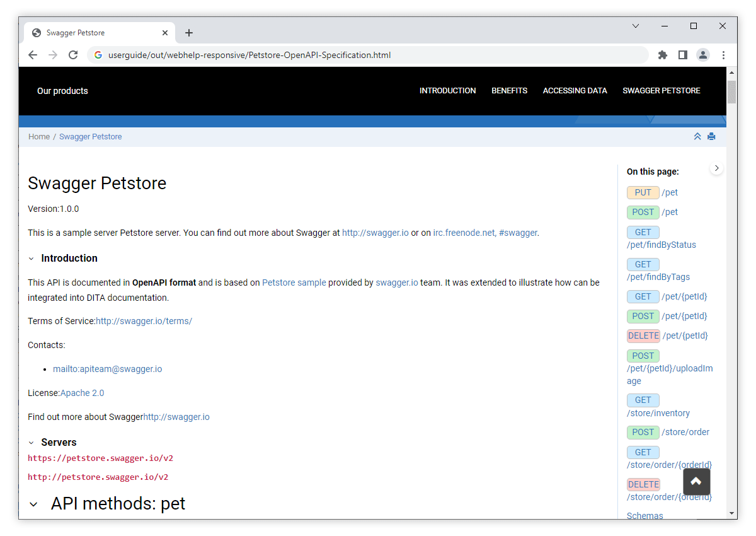The width and height of the screenshot is (756, 536).
Task: Jump to PUT /pet in page outline
Action: (653, 192)
